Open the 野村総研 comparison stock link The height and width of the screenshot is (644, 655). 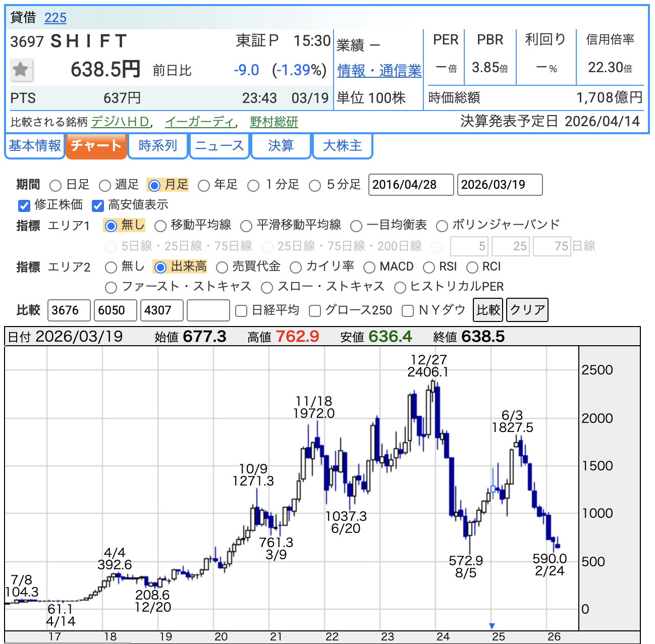point(274,122)
